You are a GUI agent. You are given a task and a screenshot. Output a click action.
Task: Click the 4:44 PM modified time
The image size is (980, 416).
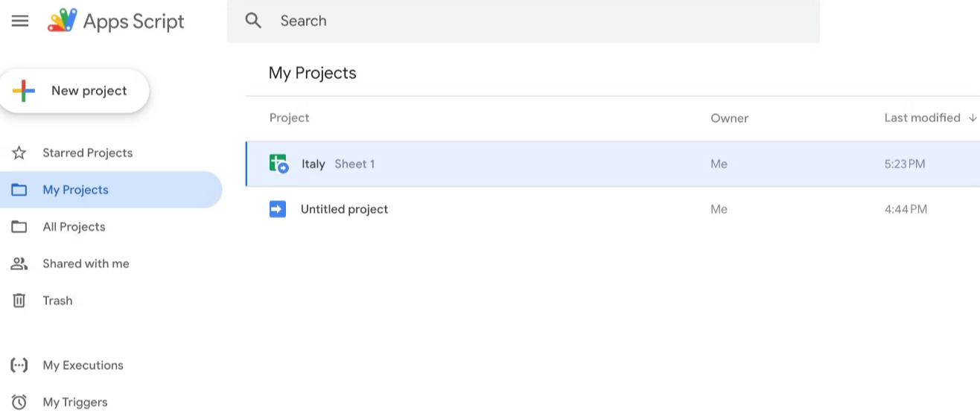pyautogui.click(x=906, y=209)
